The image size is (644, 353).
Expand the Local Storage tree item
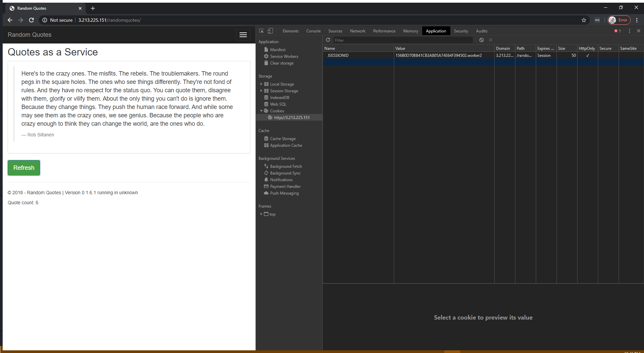[x=261, y=84]
